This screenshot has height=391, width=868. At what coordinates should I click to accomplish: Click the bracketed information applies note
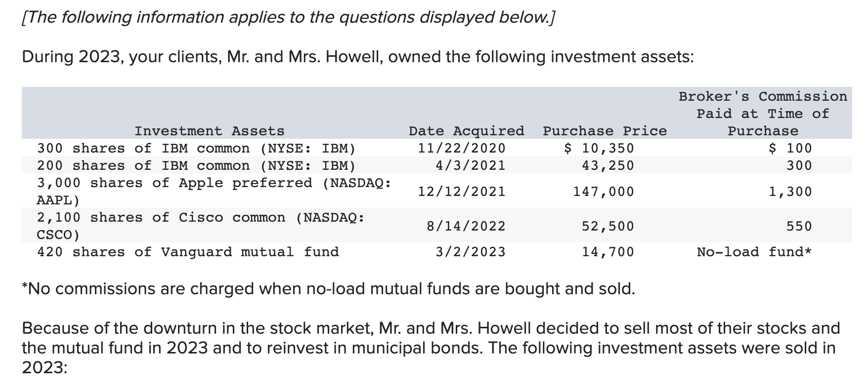click(289, 17)
